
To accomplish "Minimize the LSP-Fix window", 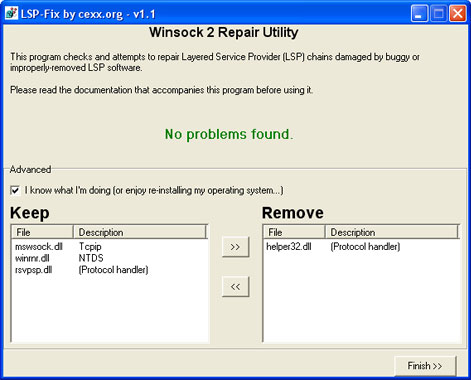I will [419, 14].
